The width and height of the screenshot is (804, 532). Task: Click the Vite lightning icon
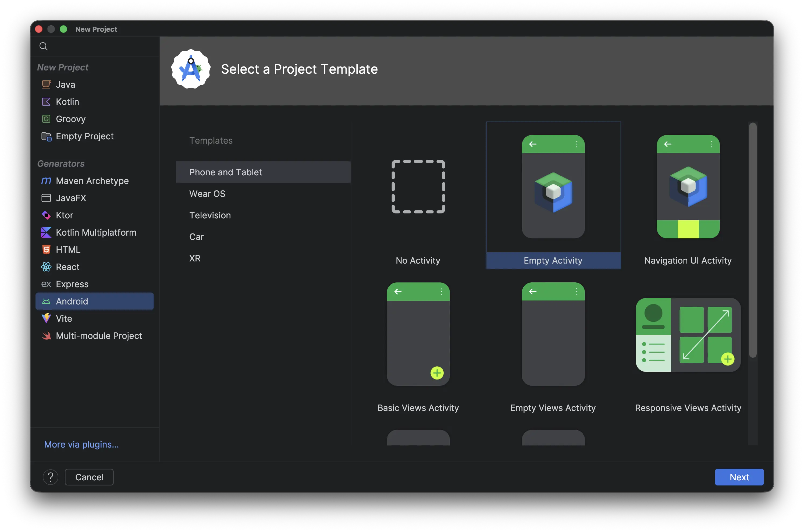pyautogui.click(x=46, y=318)
